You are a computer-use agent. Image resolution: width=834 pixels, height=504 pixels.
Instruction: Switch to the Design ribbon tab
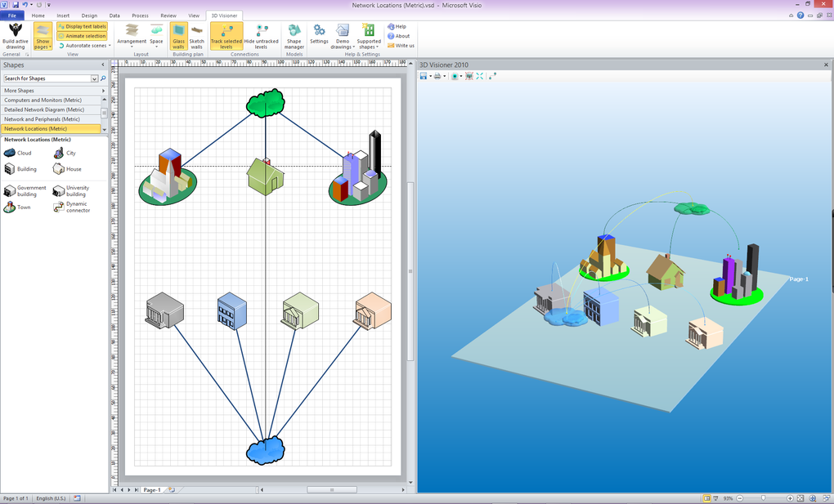click(x=89, y=16)
